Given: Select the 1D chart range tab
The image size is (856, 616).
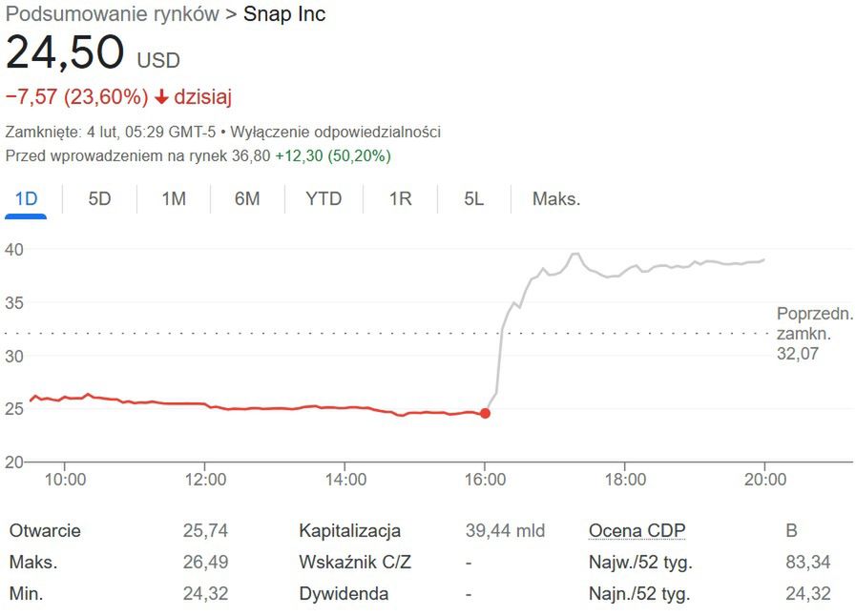Looking at the screenshot, I should point(26,198).
